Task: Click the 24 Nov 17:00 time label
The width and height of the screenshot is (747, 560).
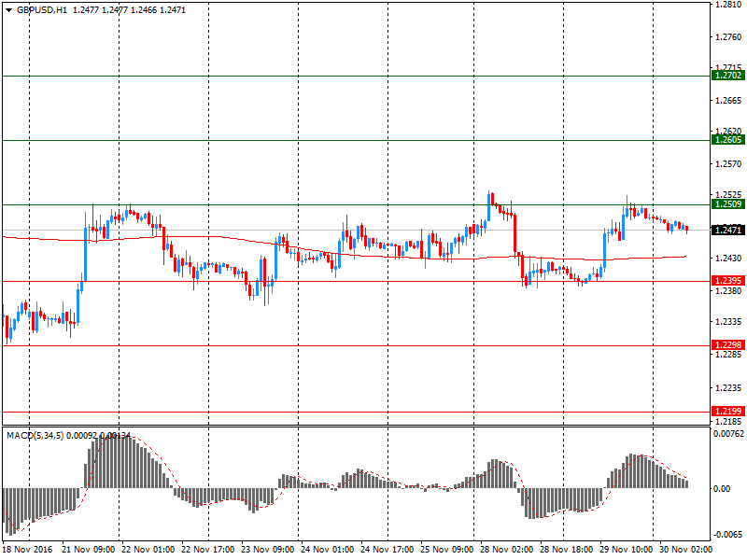Action: click(x=388, y=549)
